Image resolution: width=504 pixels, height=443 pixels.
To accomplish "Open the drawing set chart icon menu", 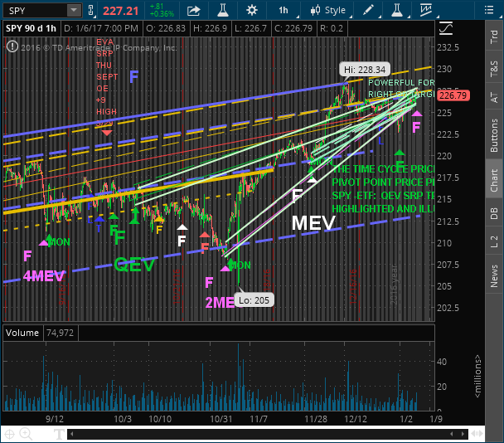I will tap(426, 10).
